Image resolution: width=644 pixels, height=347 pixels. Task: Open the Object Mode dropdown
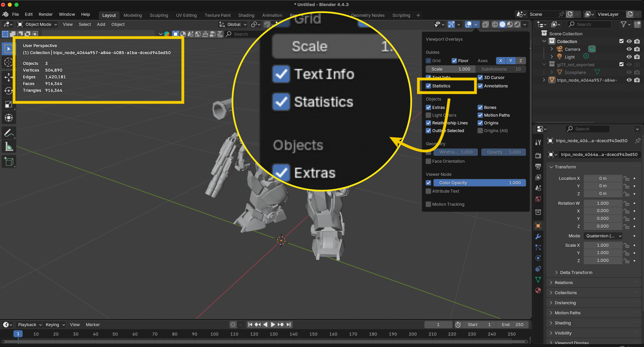coord(38,25)
